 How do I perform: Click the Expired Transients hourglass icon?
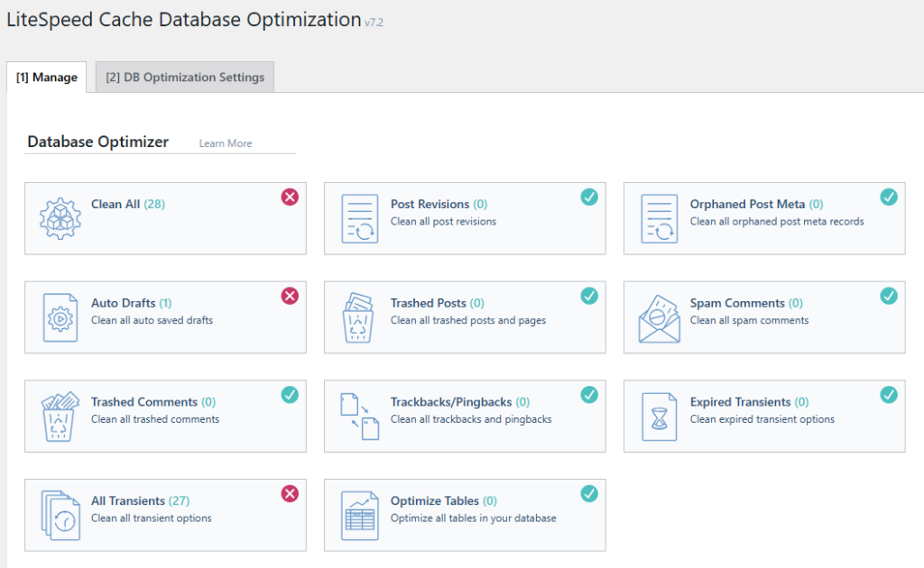pos(658,416)
